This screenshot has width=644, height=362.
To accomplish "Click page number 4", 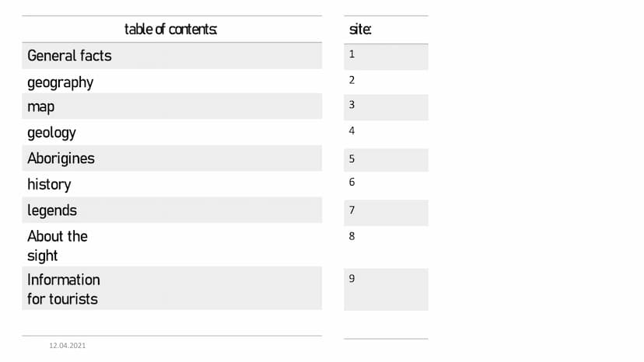I will click(x=352, y=131).
